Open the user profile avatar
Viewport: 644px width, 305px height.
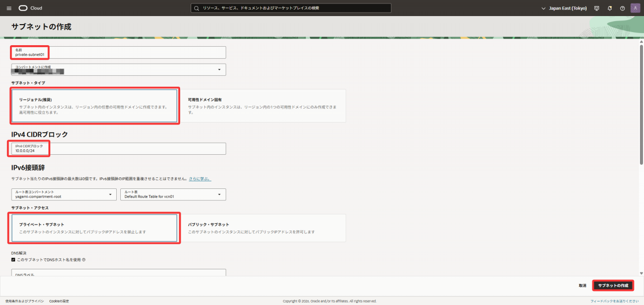635,8
